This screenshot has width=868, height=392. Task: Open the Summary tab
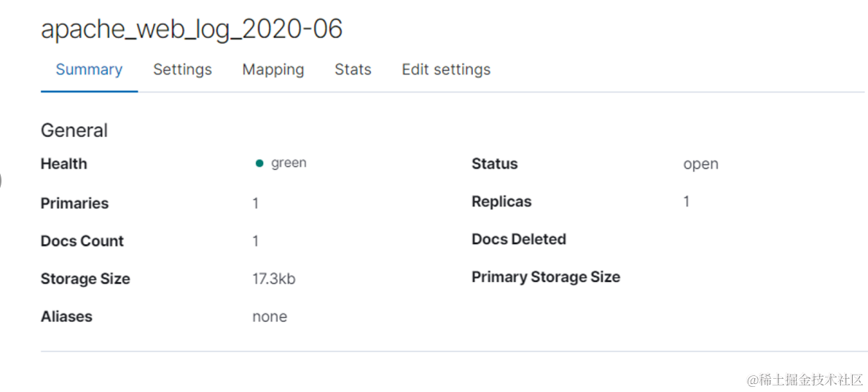coord(89,70)
